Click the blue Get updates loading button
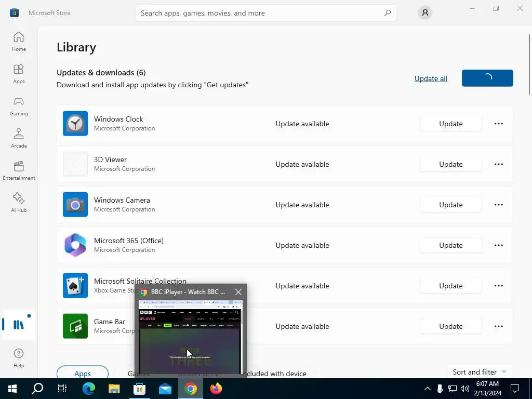 point(487,78)
